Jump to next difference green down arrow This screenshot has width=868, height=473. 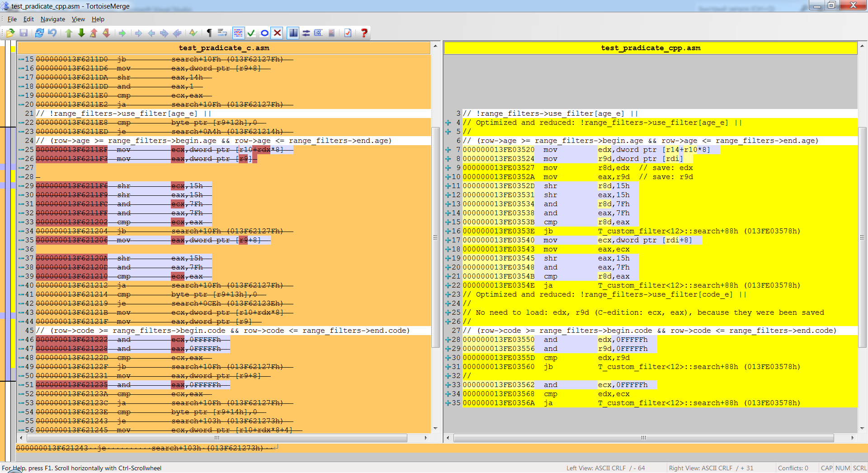click(x=81, y=33)
